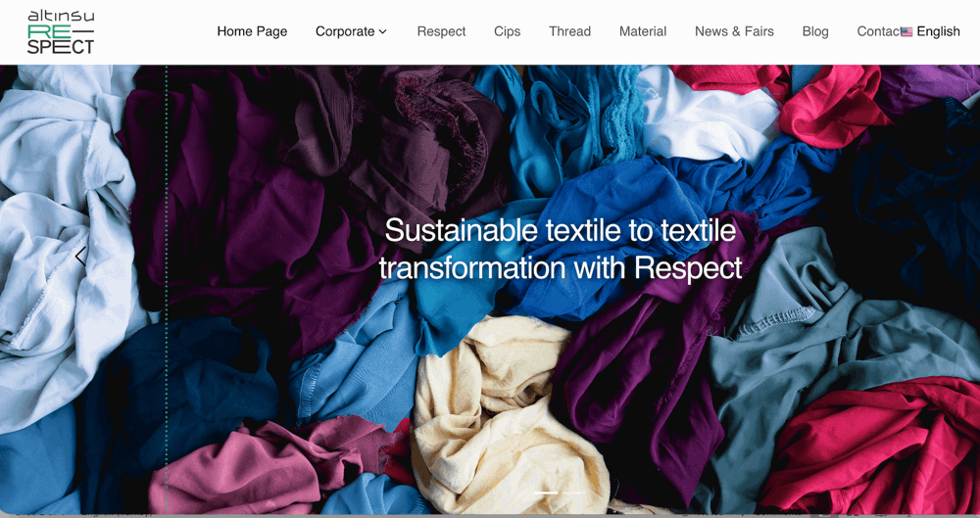Click the US flag language icon
This screenshot has height=518, width=980.
click(x=906, y=32)
